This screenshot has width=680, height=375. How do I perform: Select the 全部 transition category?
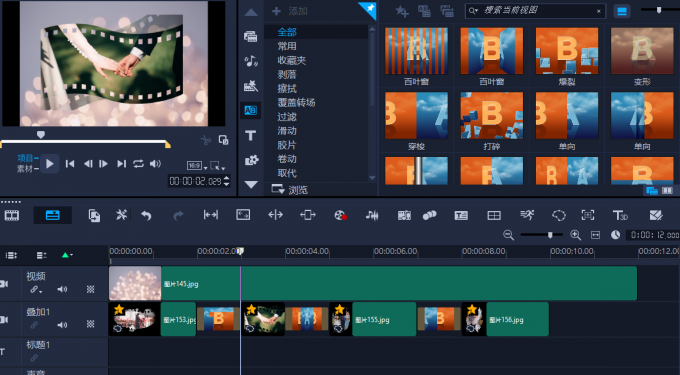(287, 32)
